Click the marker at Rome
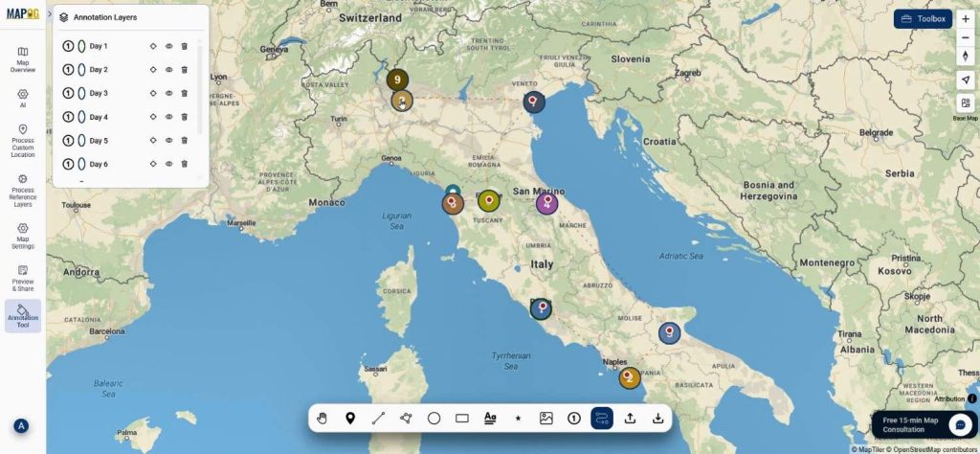This screenshot has width=980, height=454. coord(541,309)
